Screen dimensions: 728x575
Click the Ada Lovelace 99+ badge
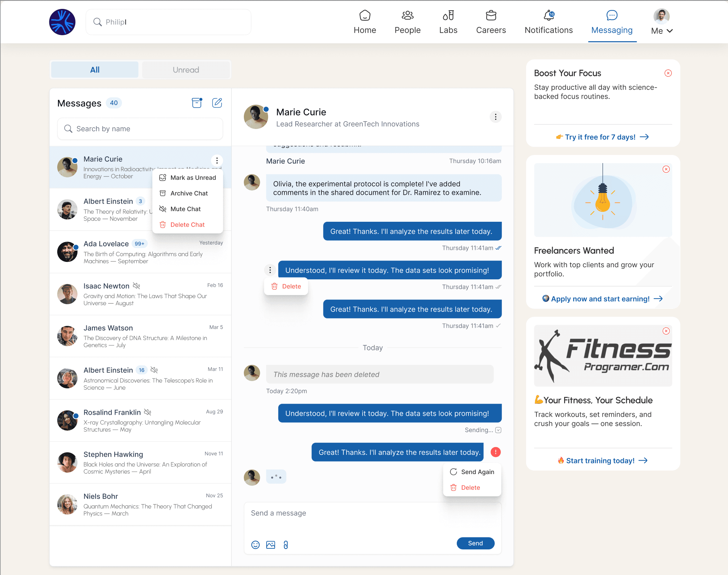pyautogui.click(x=139, y=244)
